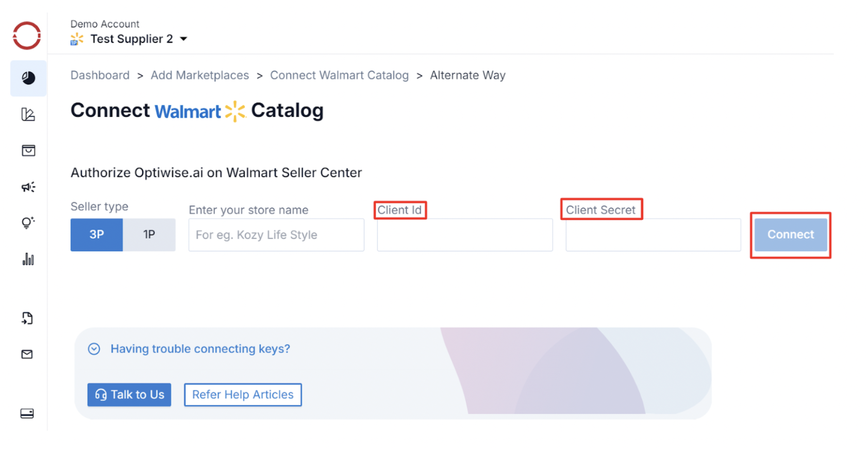This screenshot has height=449, width=868.
Task: Open the credit card billing icon
Action: coord(27,413)
